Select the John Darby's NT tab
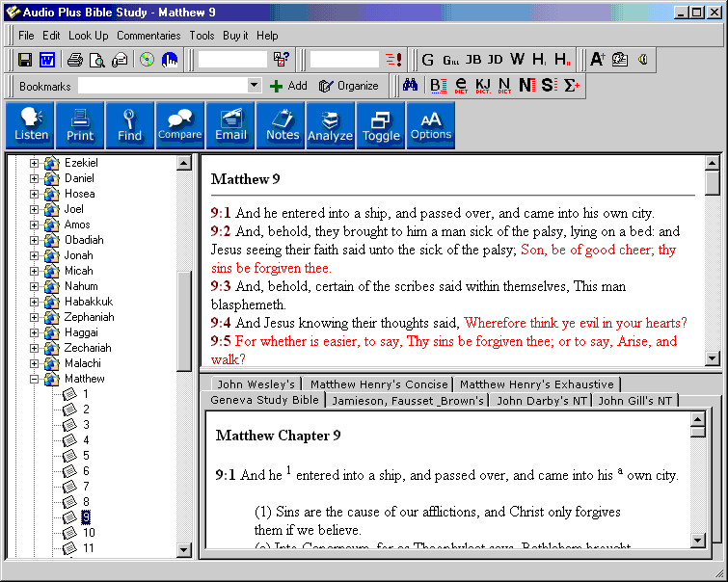This screenshot has height=582, width=728. point(542,401)
